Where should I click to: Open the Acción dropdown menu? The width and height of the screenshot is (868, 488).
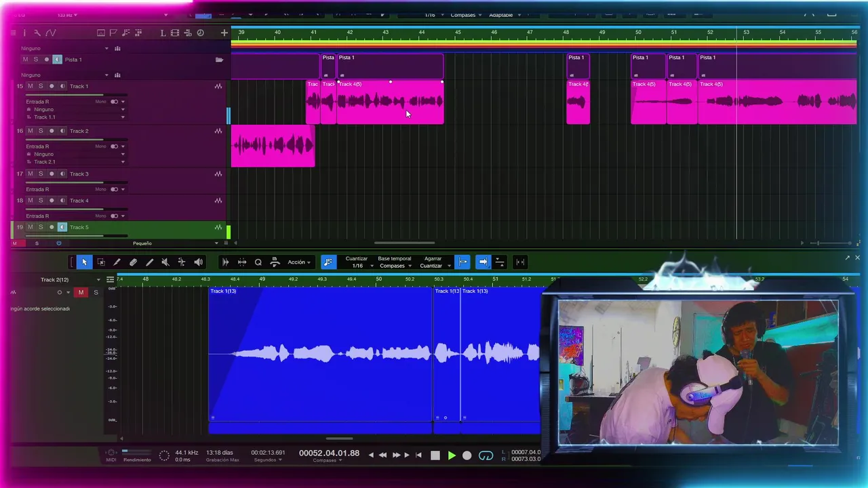tap(299, 262)
